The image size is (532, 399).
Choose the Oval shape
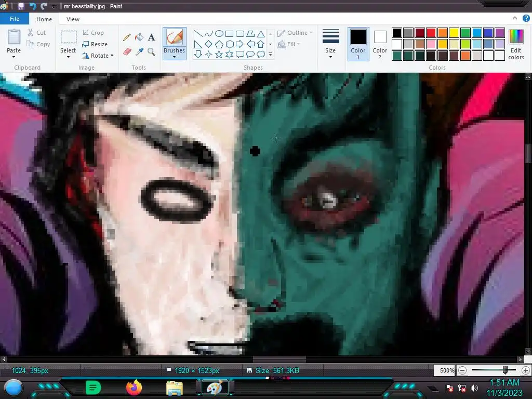tap(219, 34)
